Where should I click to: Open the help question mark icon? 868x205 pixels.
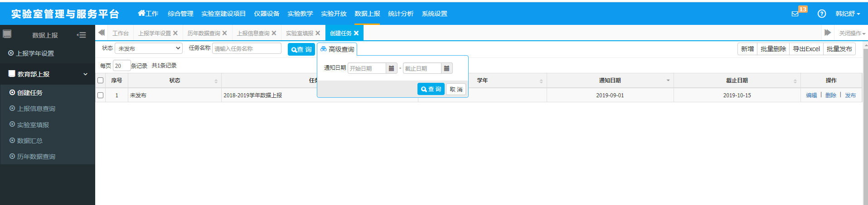[x=822, y=14]
